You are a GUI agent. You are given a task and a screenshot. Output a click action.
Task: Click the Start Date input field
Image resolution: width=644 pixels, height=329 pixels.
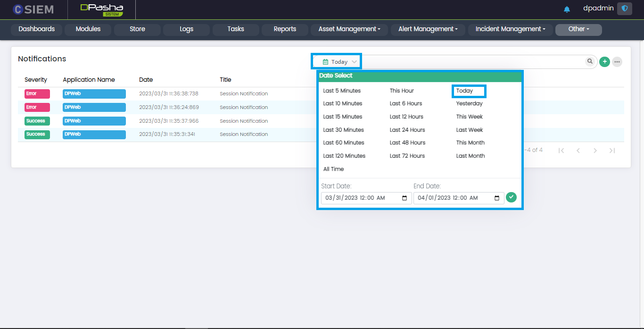click(x=358, y=198)
